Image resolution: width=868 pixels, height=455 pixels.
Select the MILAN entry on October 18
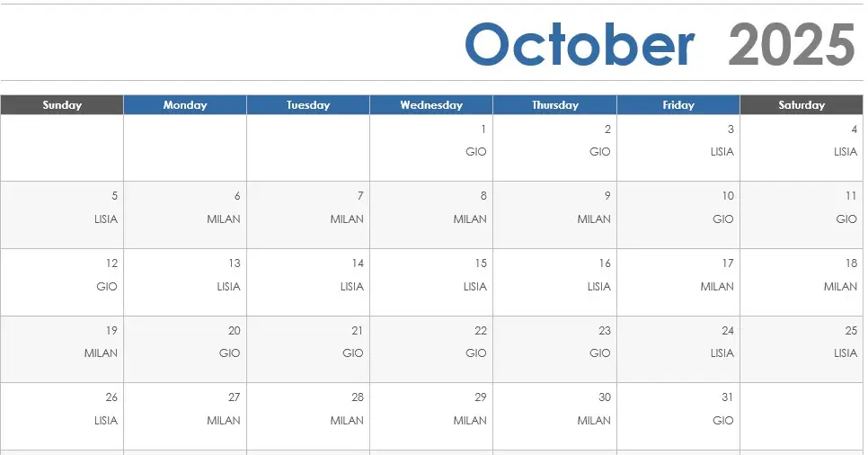(x=840, y=287)
